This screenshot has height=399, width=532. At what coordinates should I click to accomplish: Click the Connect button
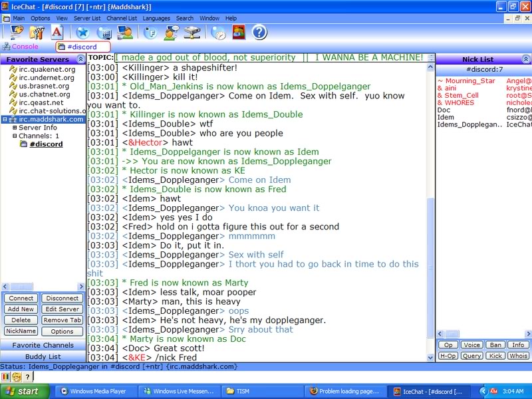(x=21, y=298)
